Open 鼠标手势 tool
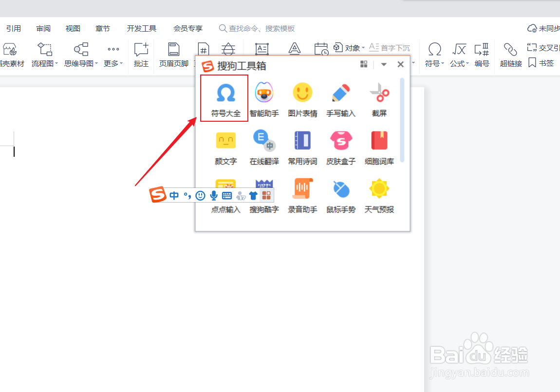 coord(341,196)
